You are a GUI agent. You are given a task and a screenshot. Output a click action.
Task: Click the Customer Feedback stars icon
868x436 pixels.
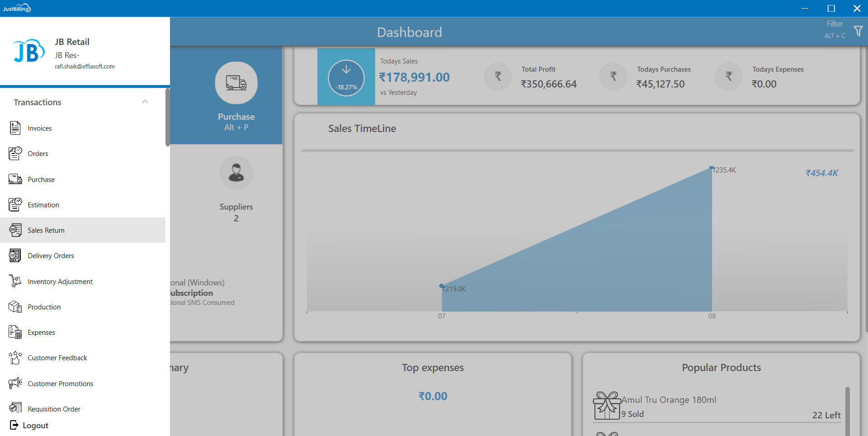[x=15, y=358]
